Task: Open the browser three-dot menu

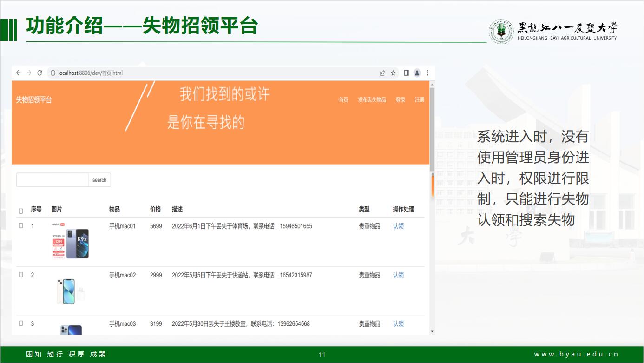Action: click(x=427, y=73)
